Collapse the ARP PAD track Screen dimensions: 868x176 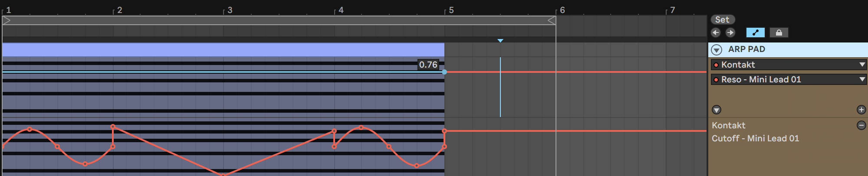[x=717, y=50]
